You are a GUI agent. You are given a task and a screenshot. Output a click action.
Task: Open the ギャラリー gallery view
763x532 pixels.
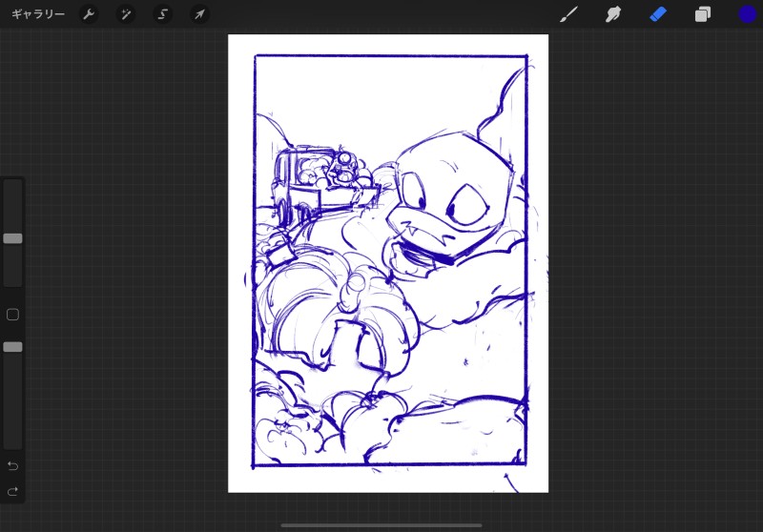(x=38, y=14)
